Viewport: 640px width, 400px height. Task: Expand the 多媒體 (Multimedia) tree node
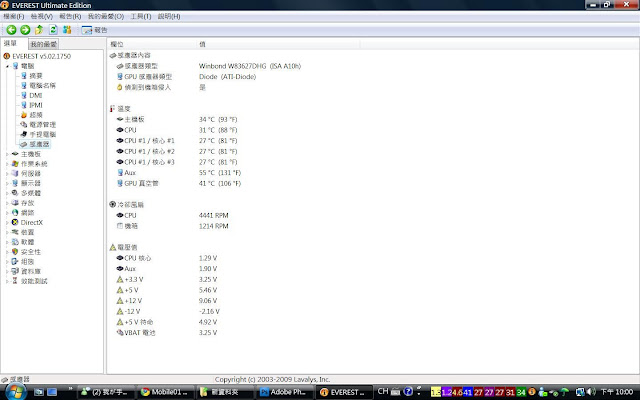(7, 193)
